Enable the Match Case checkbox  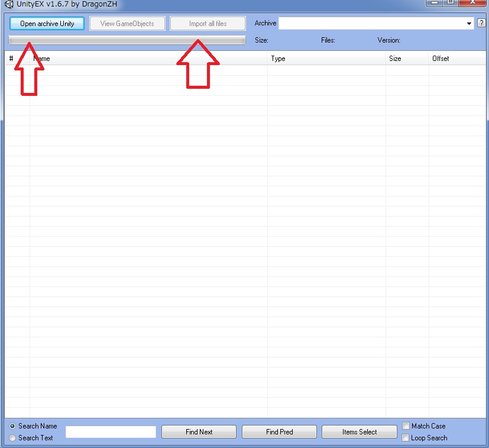pyautogui.click(x=406, y=426)
